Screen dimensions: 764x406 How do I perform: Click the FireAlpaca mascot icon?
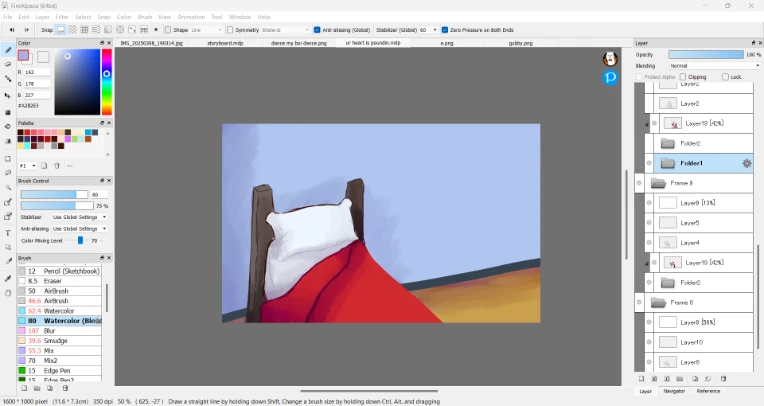610,59
